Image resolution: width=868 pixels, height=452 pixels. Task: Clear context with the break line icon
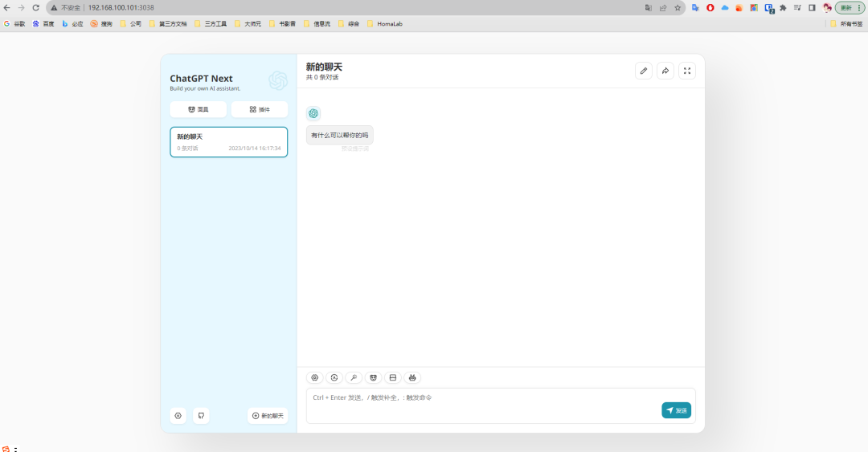pyautogui.click(x=393, y=377)
